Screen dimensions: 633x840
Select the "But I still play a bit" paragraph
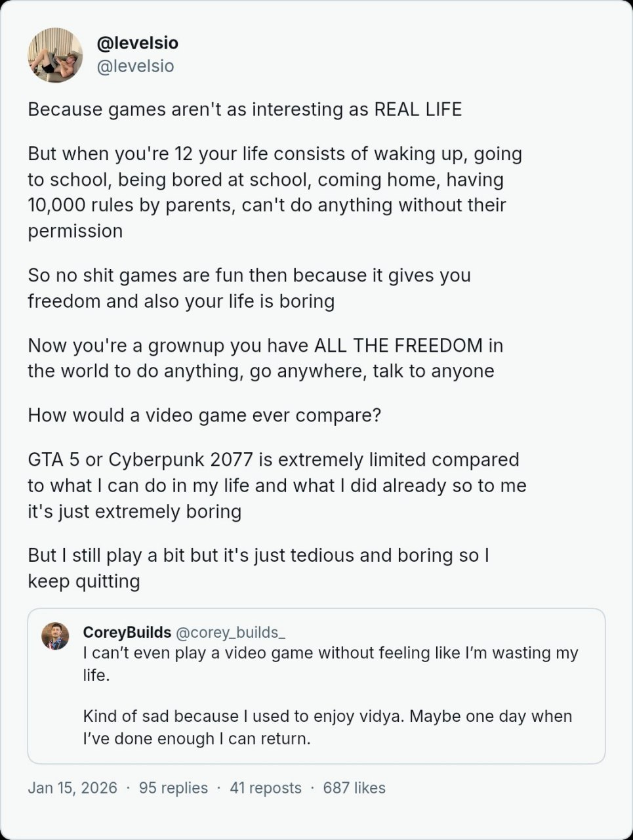point(258,568)
